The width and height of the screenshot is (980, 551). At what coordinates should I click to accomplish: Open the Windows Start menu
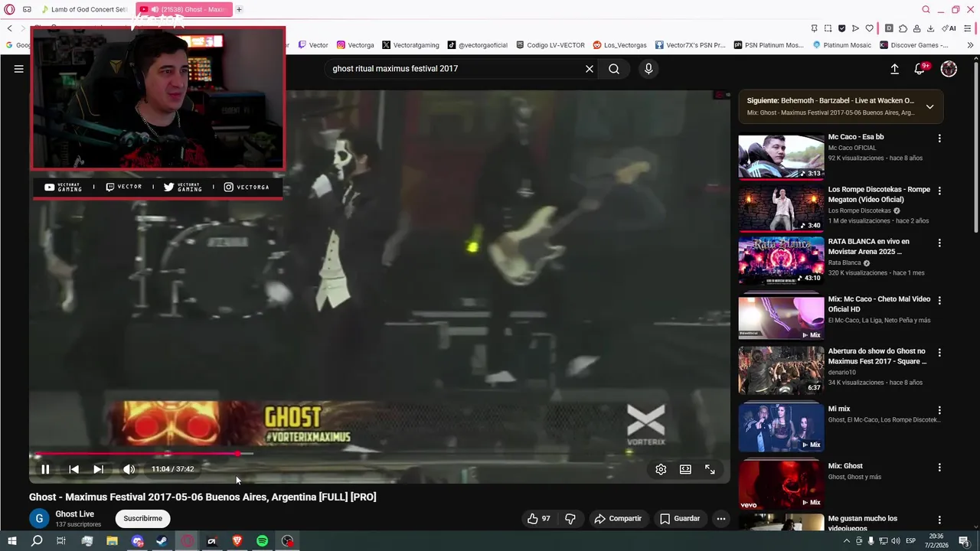coord(12,541)
